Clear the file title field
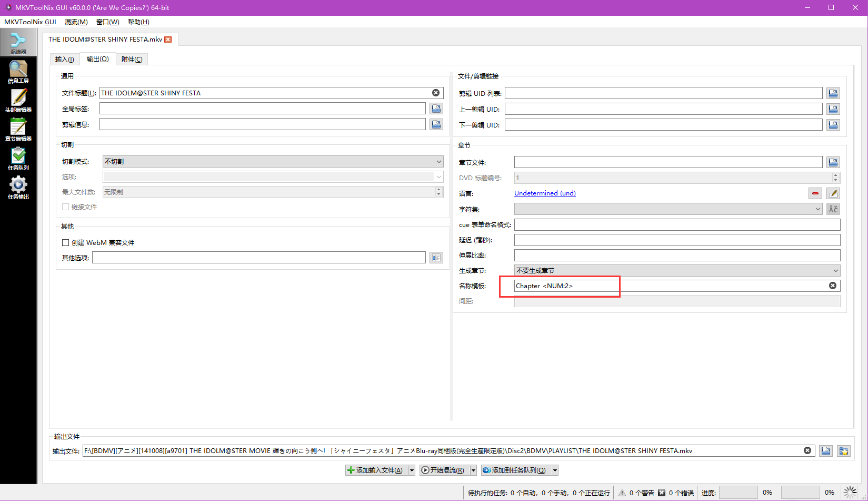 coord(436,93)
